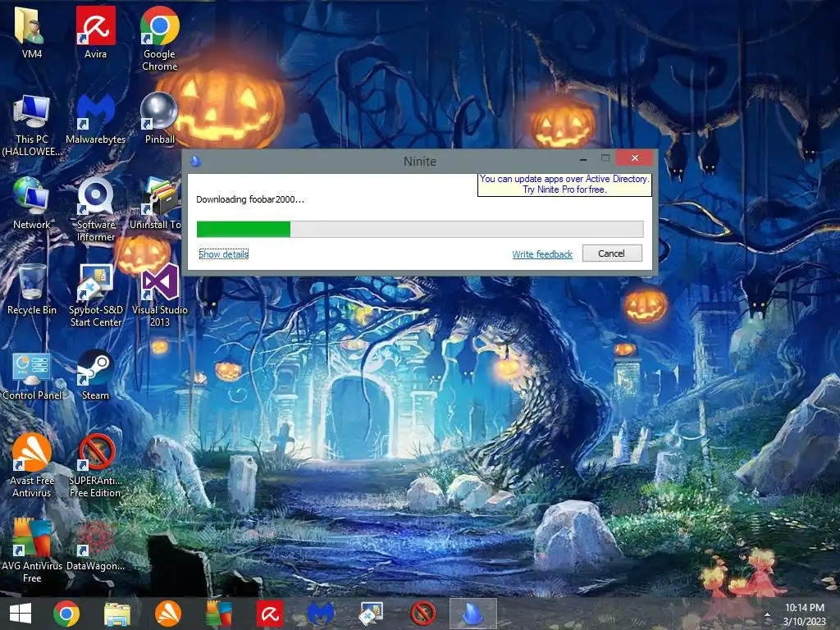
Task: Cancel the Ninite download
Action: 612,253
